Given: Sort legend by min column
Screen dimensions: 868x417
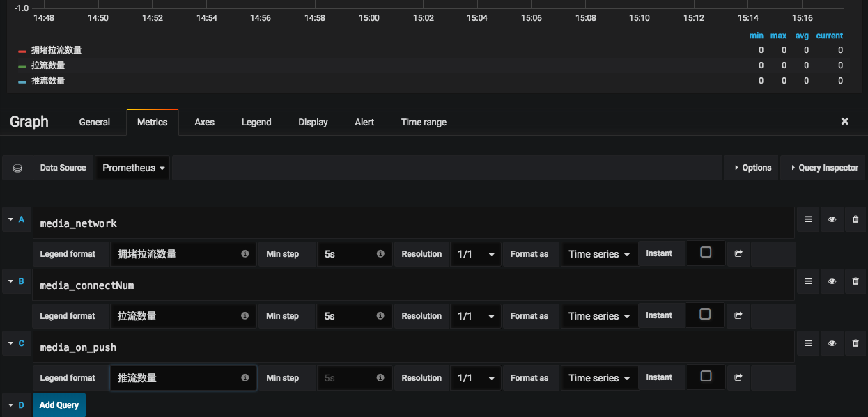Looking at the screenshot, I should [756, 36].
